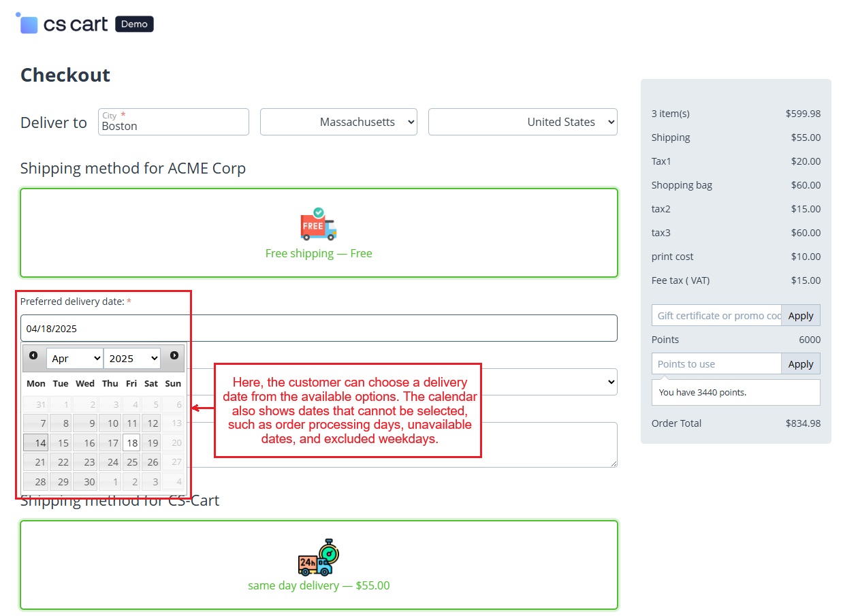Go to previous month in calendar
This screenshot has width=843, height=616.
click(33, 356)
